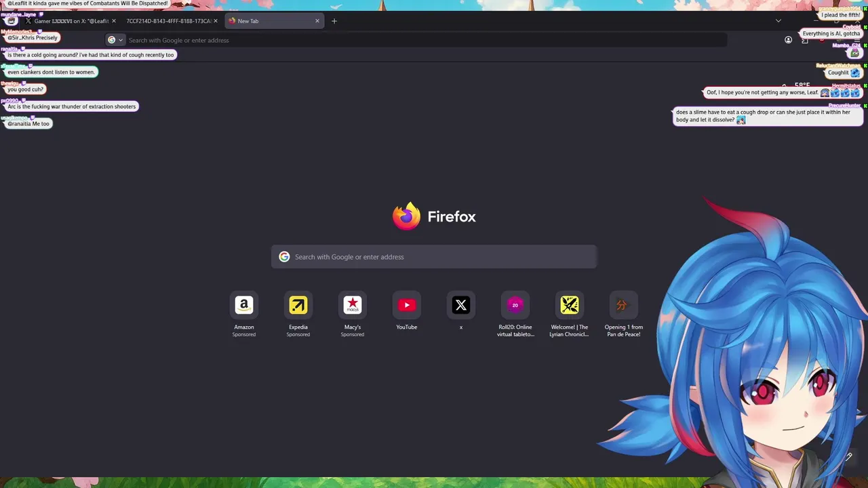Click the pencil customize icon at bottom right

pos(848,457)
